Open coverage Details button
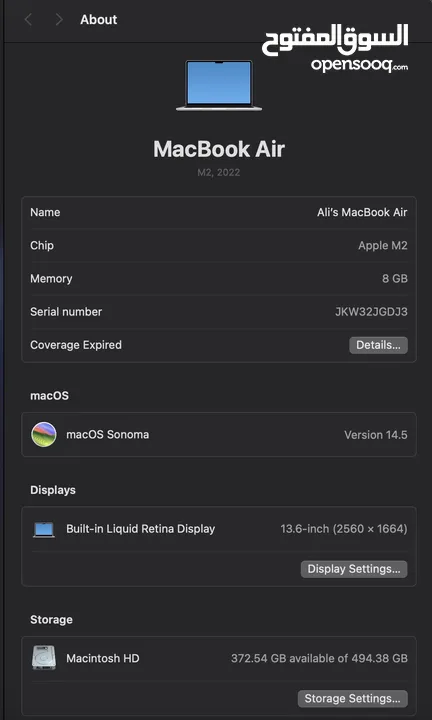This screenshot has width=432, height=720. (x=378, y=345)
